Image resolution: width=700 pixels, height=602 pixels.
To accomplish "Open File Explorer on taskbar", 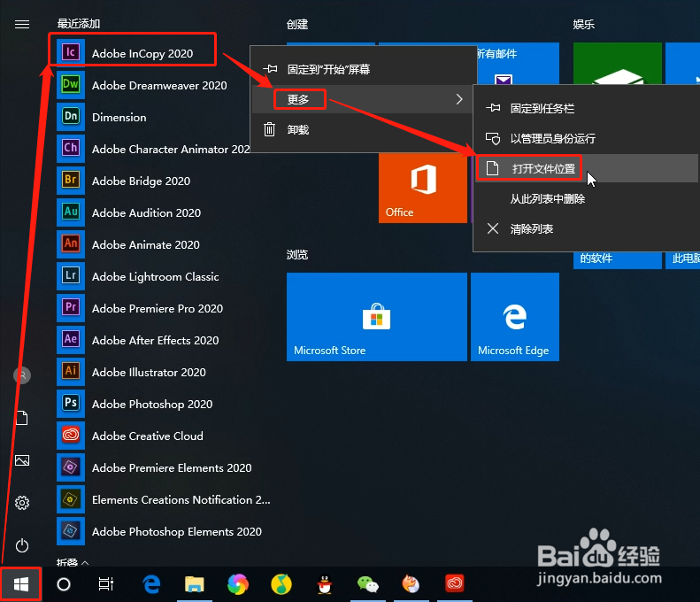I will coord(194,584).
